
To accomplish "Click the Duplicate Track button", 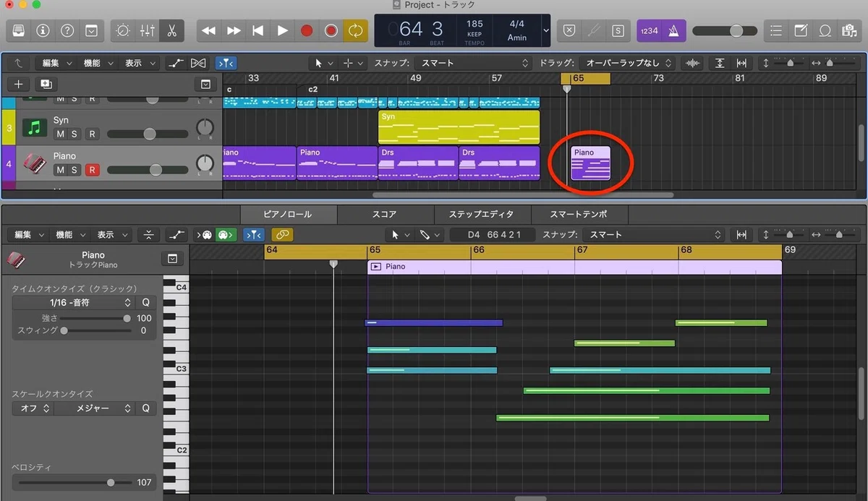I will pos(46,85).
